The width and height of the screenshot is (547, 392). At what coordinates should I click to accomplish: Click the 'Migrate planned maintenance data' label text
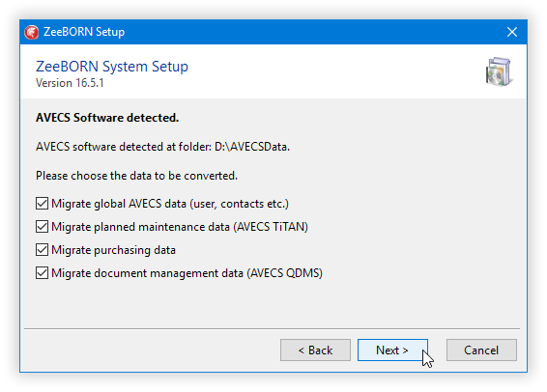(x=180, y=227)
